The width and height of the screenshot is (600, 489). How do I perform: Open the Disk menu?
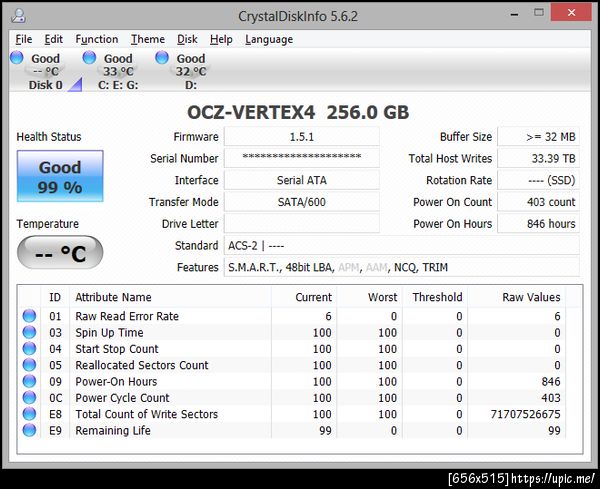tap(187, 39)
